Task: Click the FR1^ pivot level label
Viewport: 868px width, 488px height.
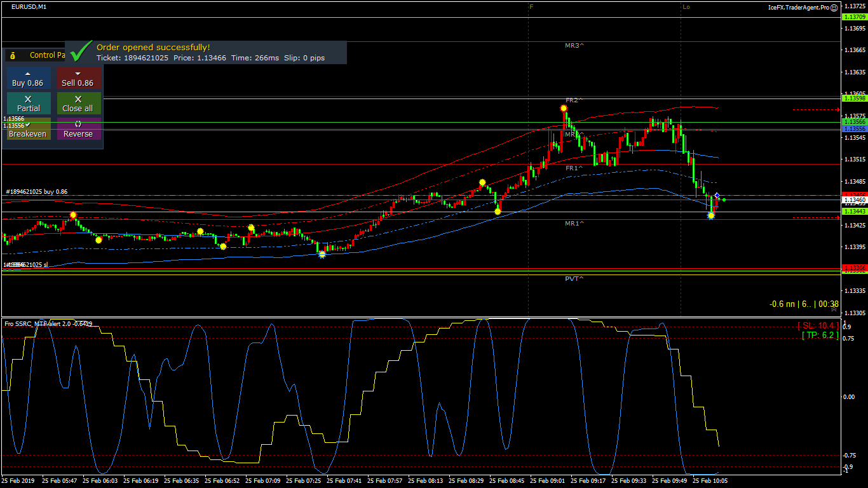Action: (x=574, y=168)
